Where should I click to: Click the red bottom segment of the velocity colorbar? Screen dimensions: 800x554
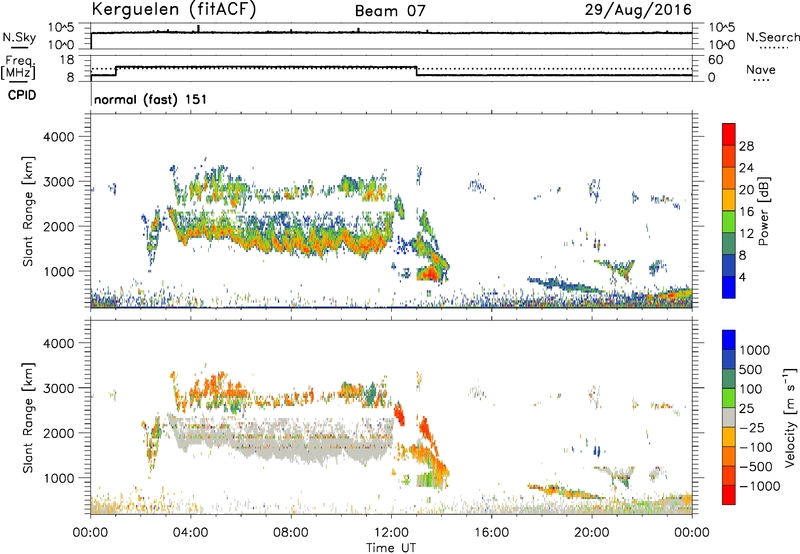(729, 495)
